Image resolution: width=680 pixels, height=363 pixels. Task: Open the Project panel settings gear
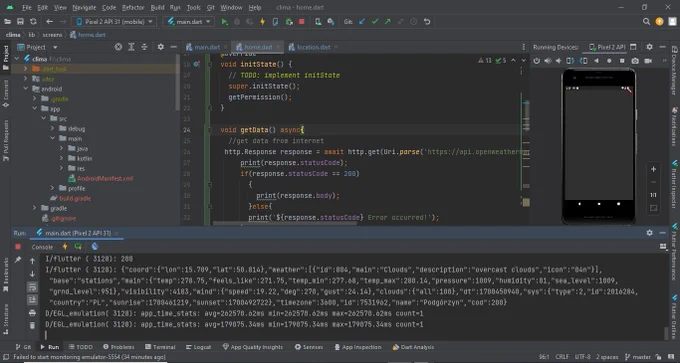[x=160, y=47]
